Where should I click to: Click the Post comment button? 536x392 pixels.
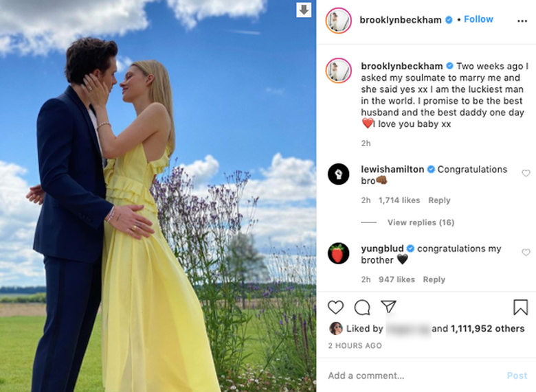(x=517, y=376)
